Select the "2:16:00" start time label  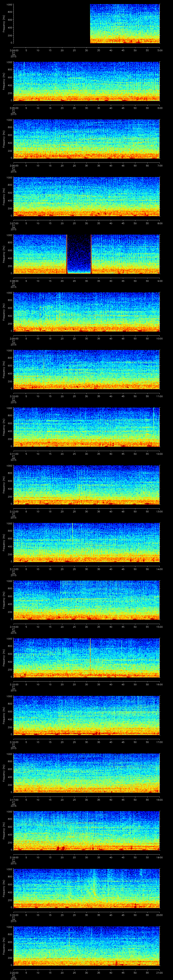14,742
